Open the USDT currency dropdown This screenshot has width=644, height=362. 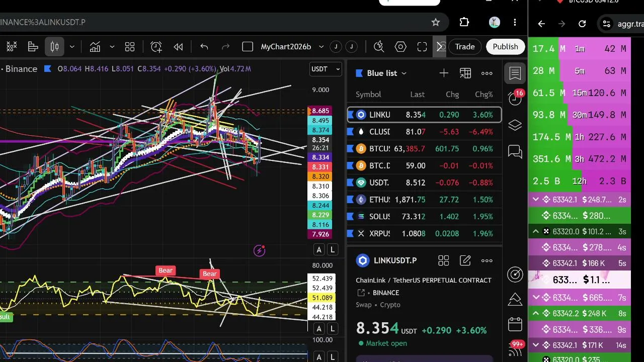point(326,69)
